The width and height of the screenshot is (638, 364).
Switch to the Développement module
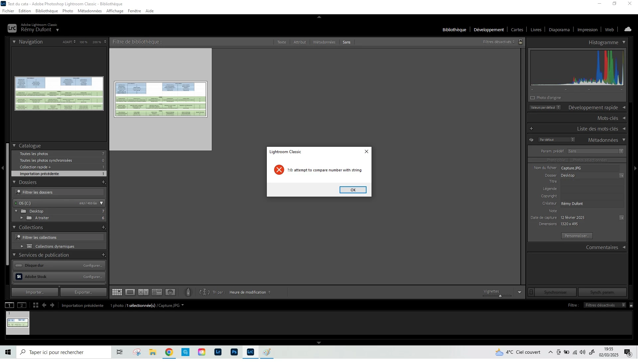pos(488,30)
